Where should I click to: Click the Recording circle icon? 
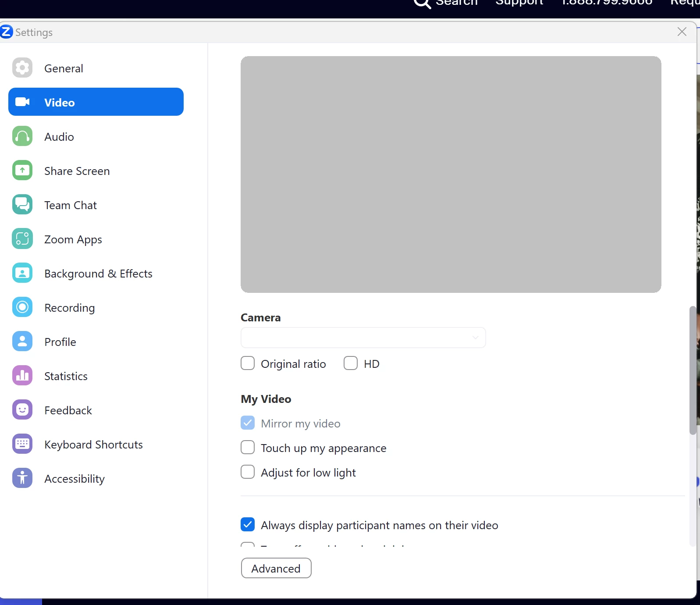point(22,307)
